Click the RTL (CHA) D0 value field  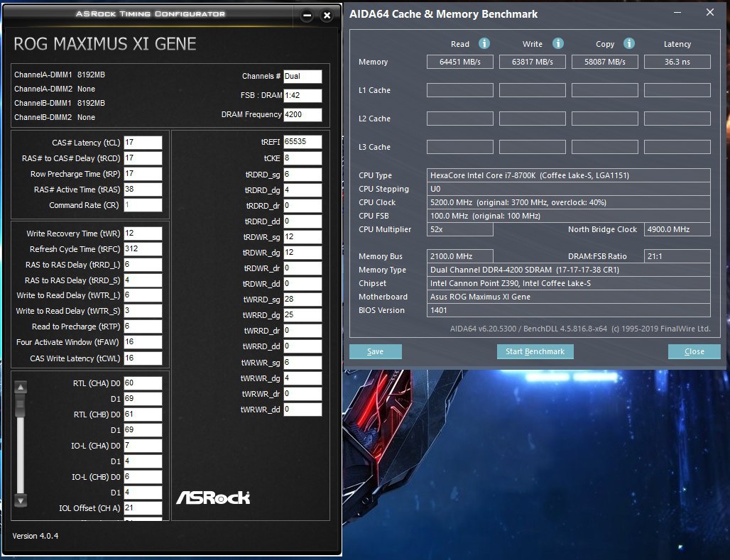pyautogui.click(x=143, y=383)
